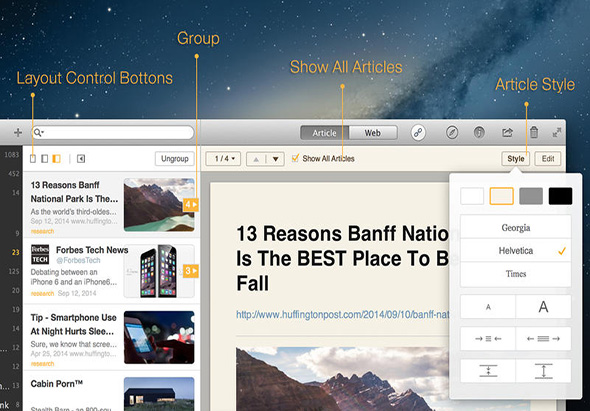Click the research tag under Smartphone tip

42,364
